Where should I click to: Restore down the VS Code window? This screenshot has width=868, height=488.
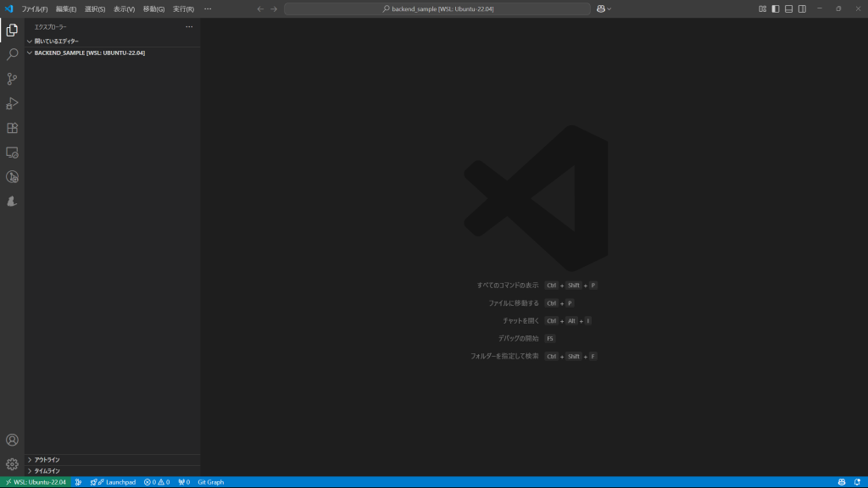coord(838,8)
